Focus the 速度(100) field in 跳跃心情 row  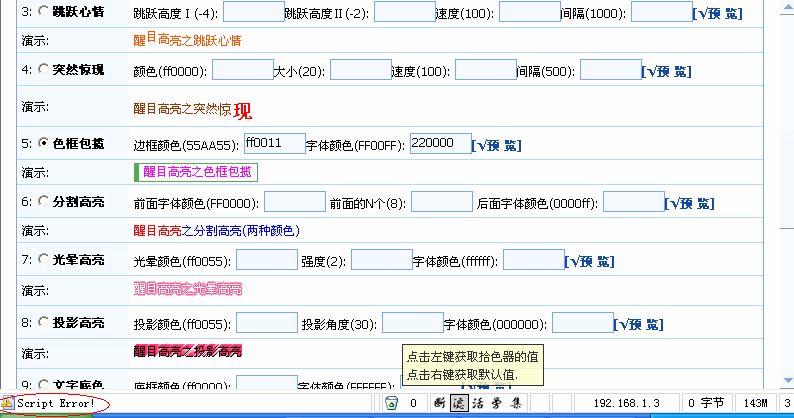(530, 12)
